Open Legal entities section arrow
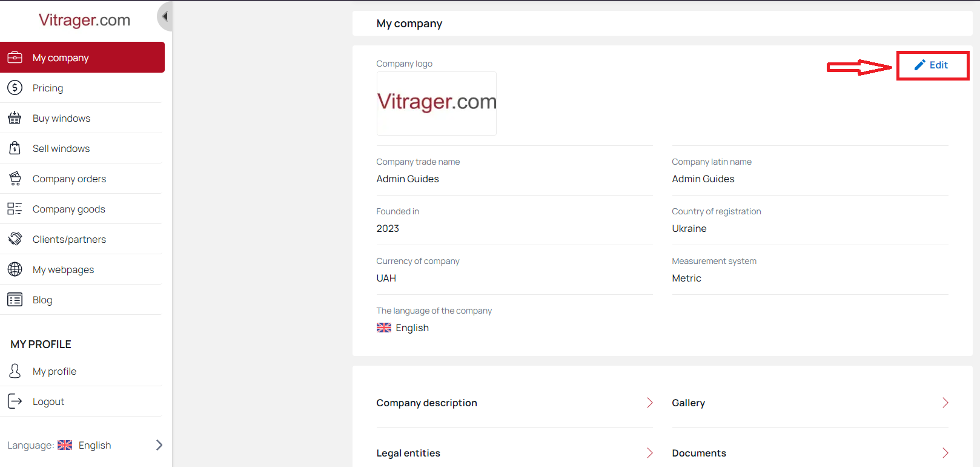Screen dimensions: 980x468 point(649,453)
